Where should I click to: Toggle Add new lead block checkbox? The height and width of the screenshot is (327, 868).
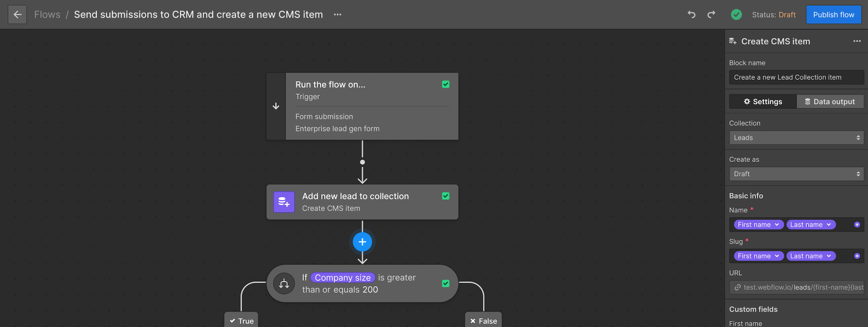point(445,196)
